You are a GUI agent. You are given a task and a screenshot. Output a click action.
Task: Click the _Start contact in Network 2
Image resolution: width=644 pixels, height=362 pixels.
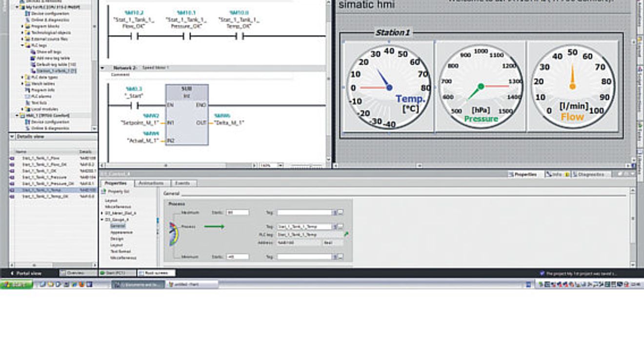(134, 105)
